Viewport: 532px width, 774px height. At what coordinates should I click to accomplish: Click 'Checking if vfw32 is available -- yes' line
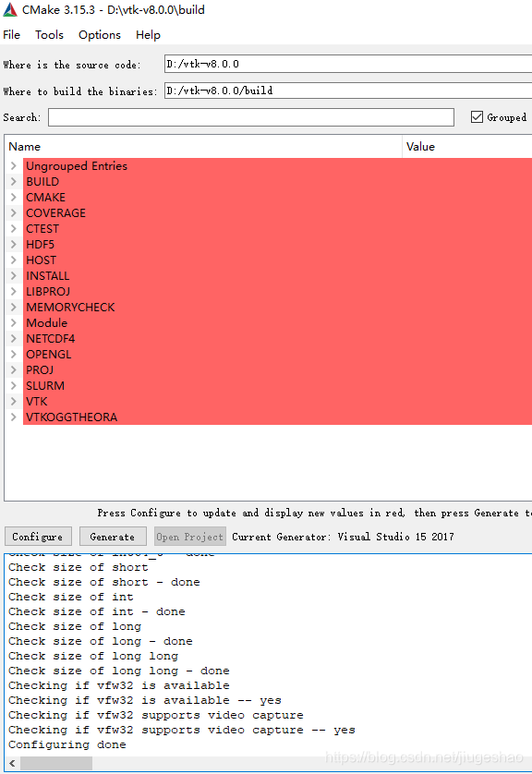pyautogui.click(x=145, y=700)
